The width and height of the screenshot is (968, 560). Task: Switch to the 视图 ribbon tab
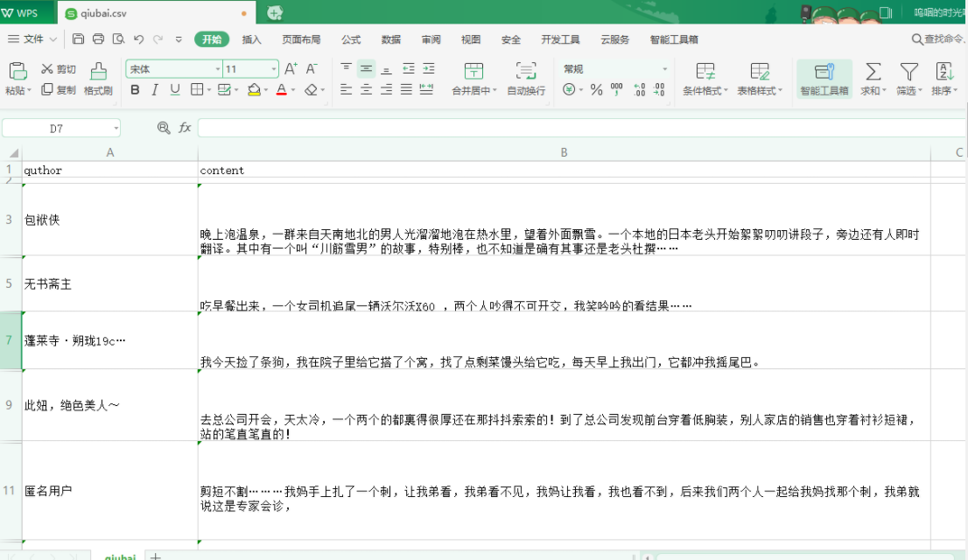point(470,39)
